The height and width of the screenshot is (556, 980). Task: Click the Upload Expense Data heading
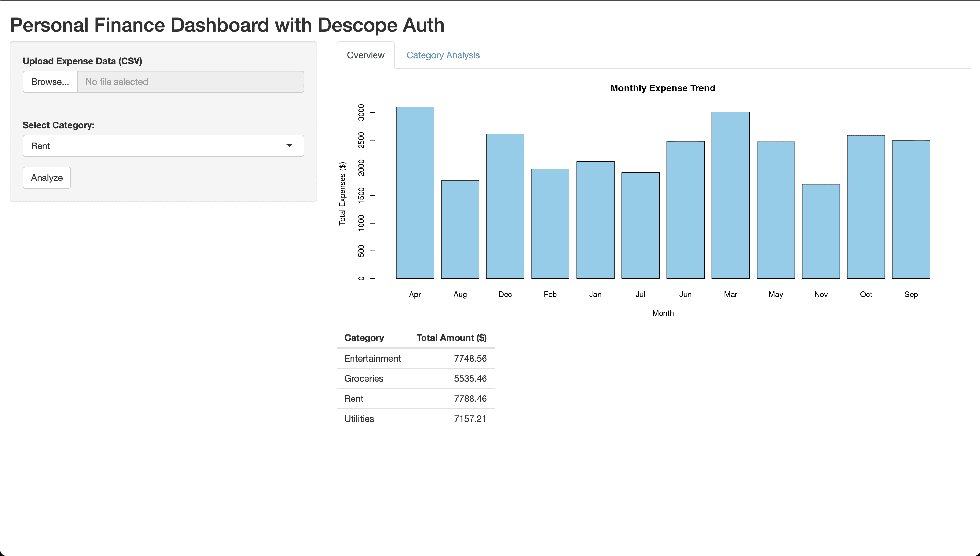(x=82, y=61)
